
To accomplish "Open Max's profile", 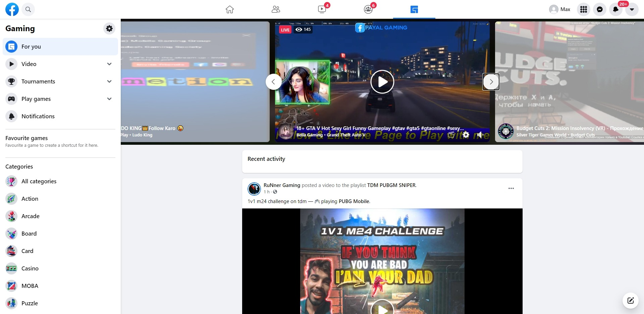I will [x=560, y=9].
